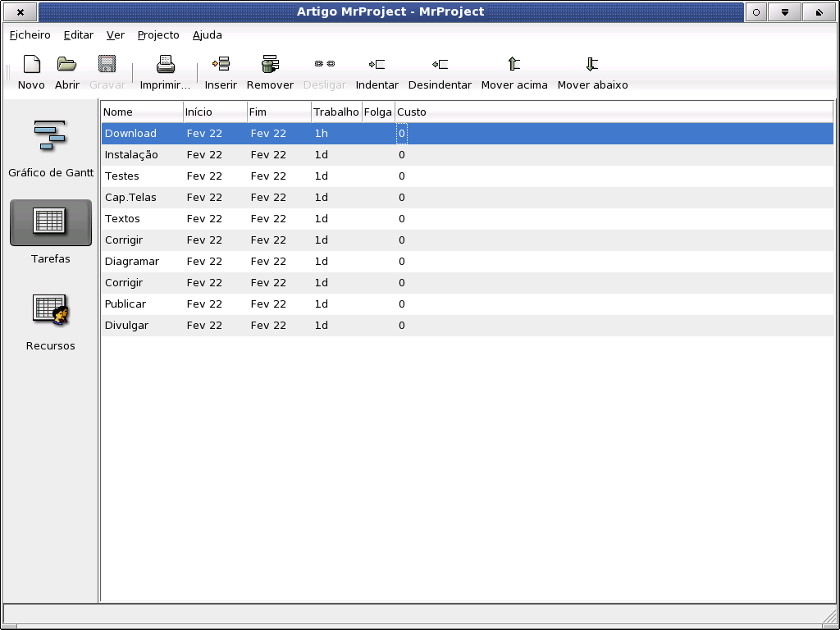Click the Início date of Publicar
The width and height of the screenshot is (840, 630).
click(204, 304)
